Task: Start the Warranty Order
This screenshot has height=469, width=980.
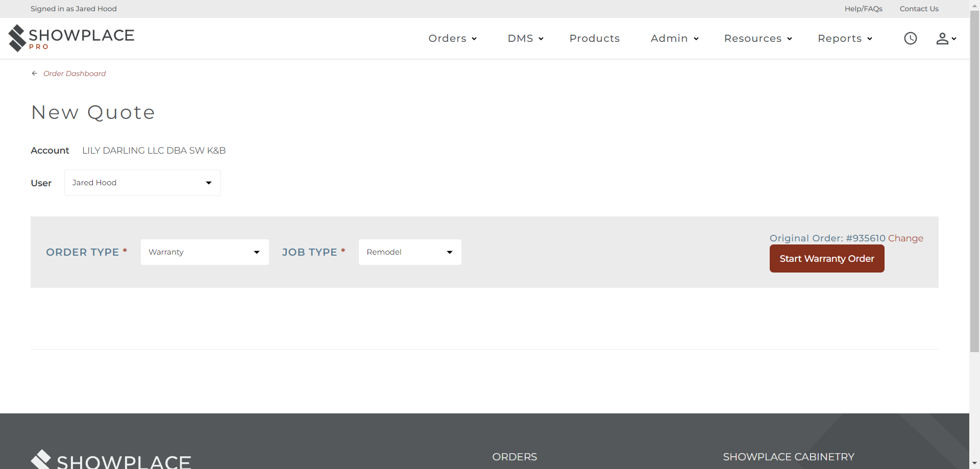Action: pyautogui.click(x=827, y=259)
